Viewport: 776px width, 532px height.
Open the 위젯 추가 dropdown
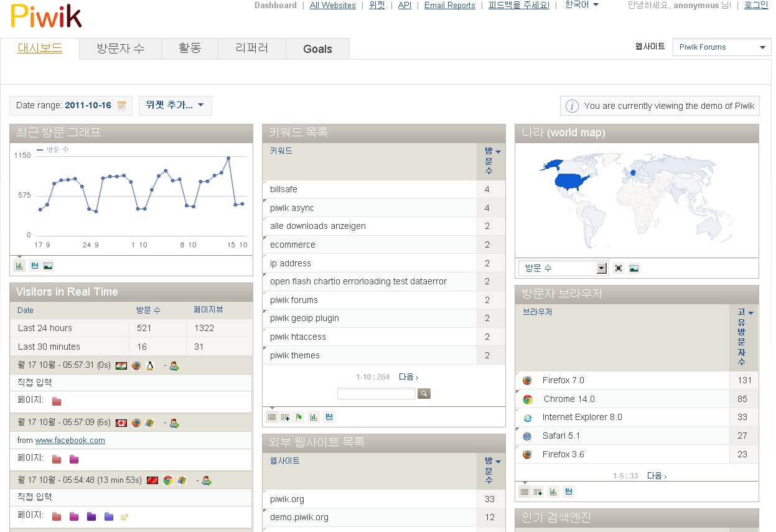point(175,106)
